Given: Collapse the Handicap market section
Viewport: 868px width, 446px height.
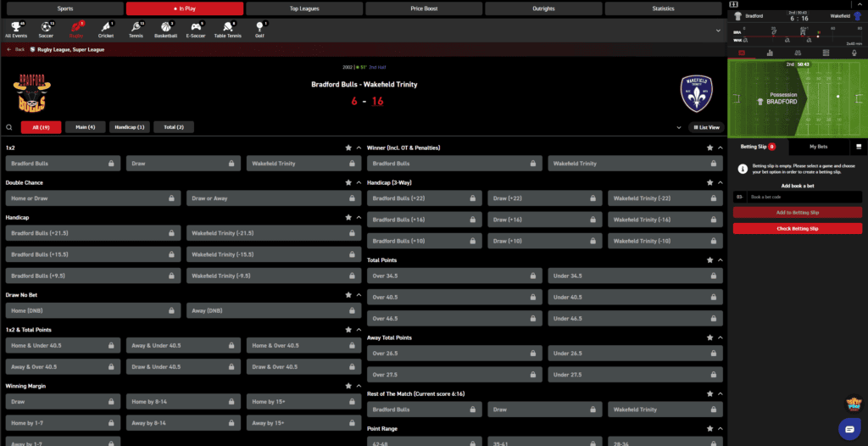Looking at the screenshot, I should pos(359,218).
